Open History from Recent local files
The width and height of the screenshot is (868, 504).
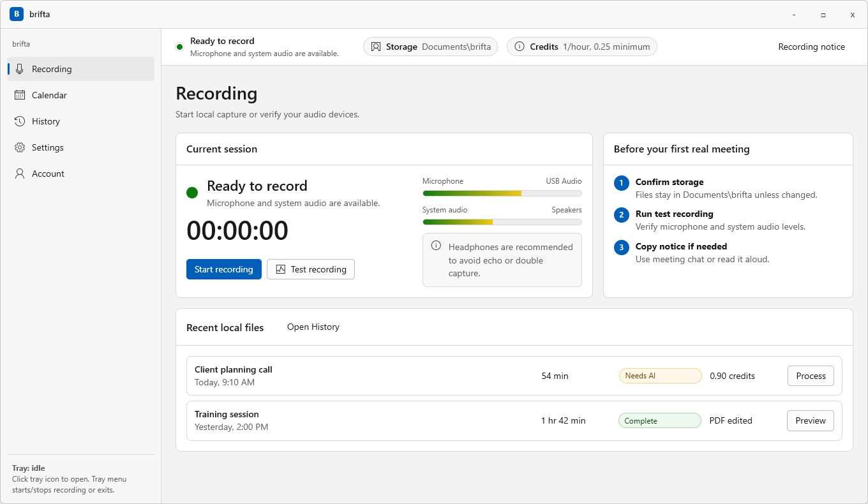tap(313, 327)
